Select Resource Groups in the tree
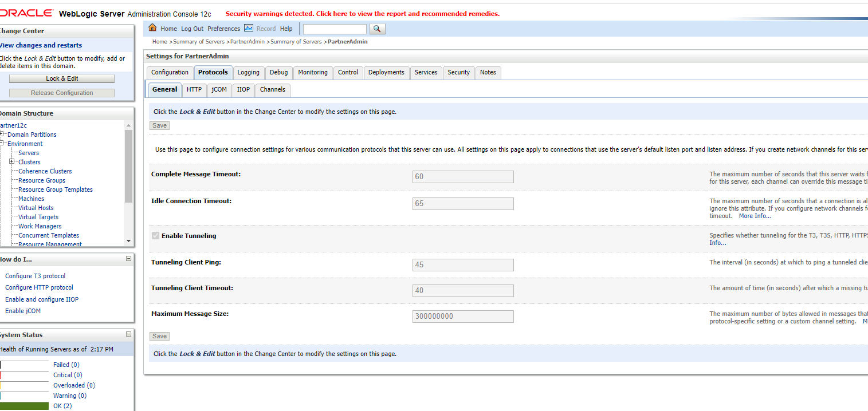 42,180
